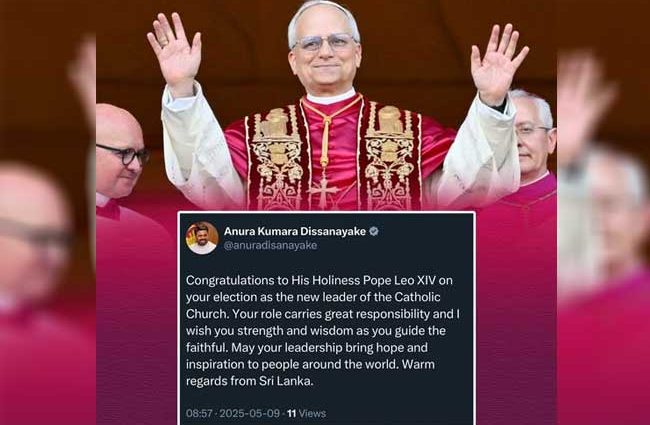Screen dimensions: 650x425
Task: Click the gold tassel cord below the collar
Action: 326,137
